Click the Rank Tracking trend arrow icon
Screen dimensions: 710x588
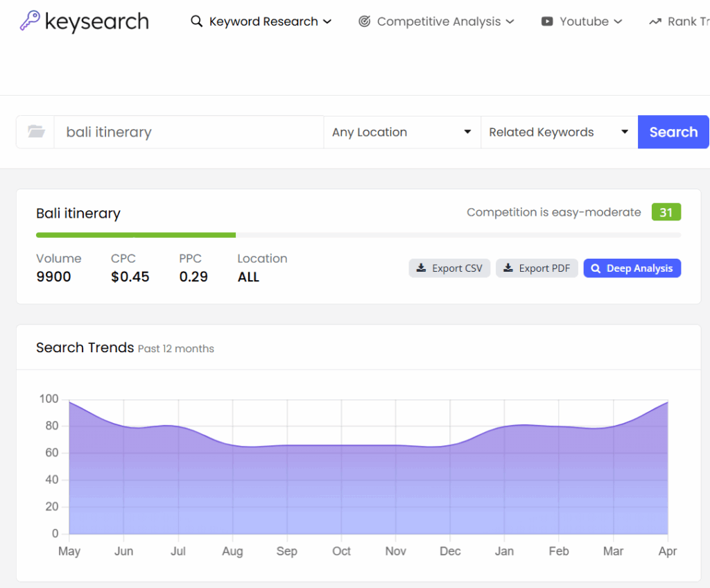(655, 21)
